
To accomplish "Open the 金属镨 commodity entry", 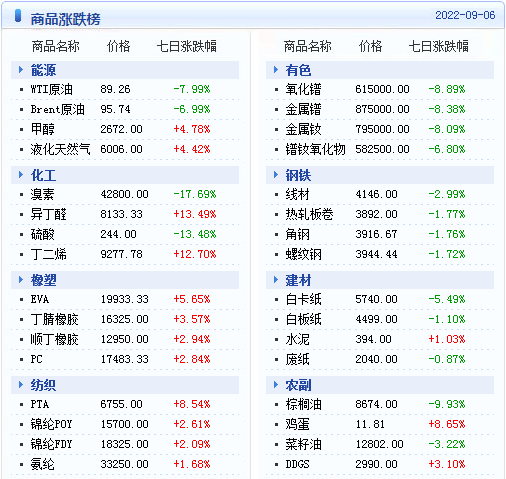I will pos(303,109).
